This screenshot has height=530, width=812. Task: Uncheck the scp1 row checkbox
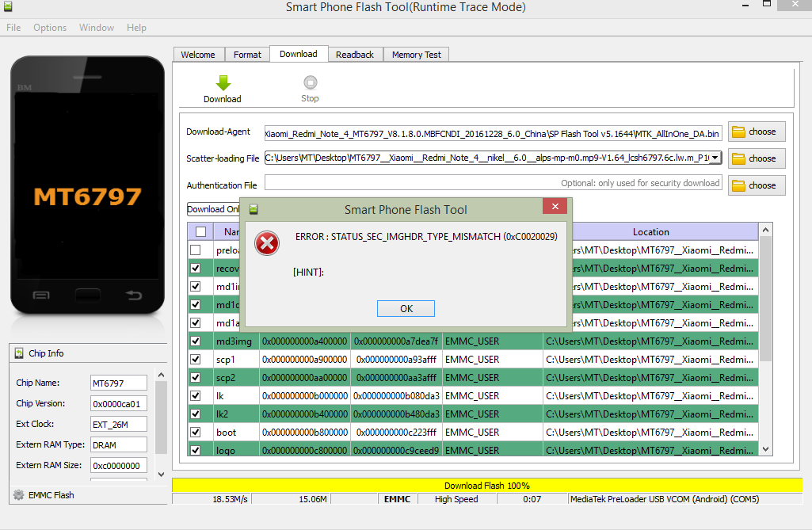coord(195,359)
